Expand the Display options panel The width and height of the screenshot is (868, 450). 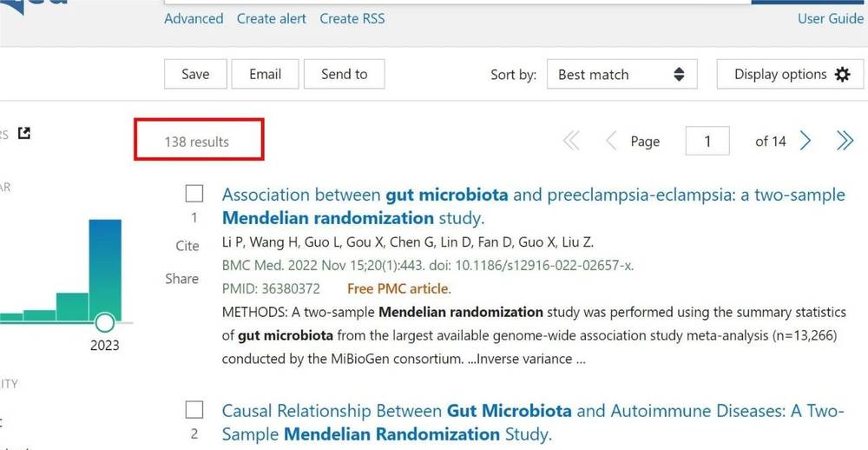pos(779,75)
